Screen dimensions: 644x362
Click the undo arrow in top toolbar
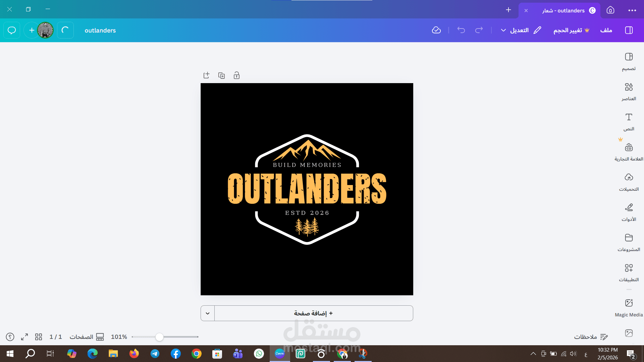pos(461,30)
